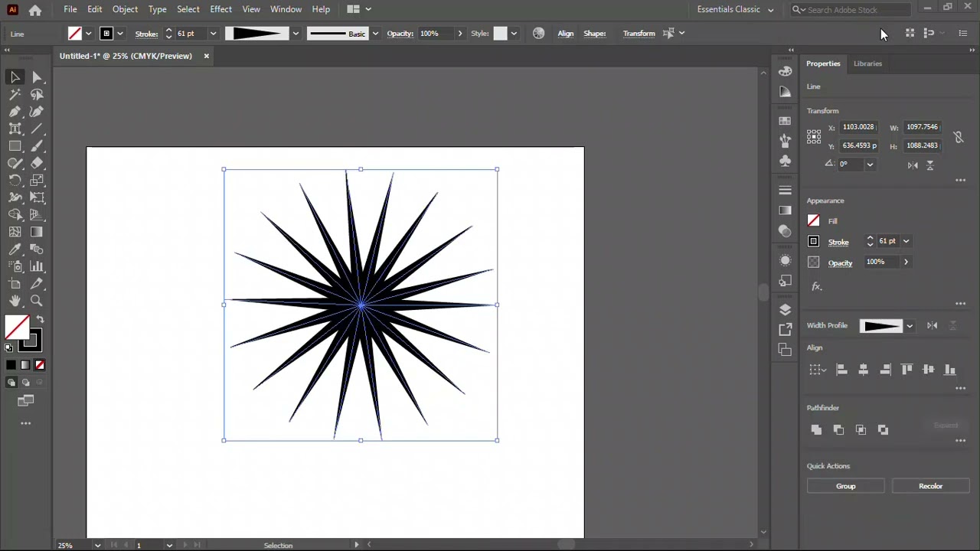This screenshot has width=980, height=551.
Task: Click Transform in the control bar
Action: pyautogui.click(x=639, y=34)
